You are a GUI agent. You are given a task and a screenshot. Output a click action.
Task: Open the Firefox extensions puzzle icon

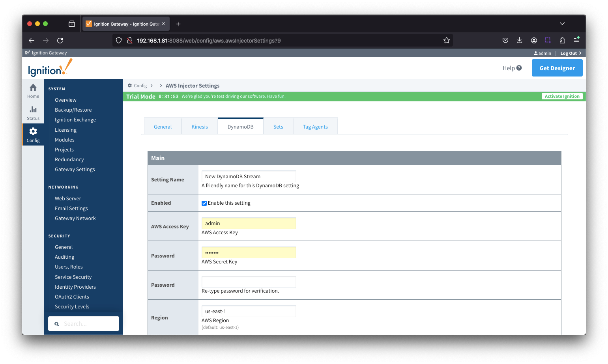[562, 40]
